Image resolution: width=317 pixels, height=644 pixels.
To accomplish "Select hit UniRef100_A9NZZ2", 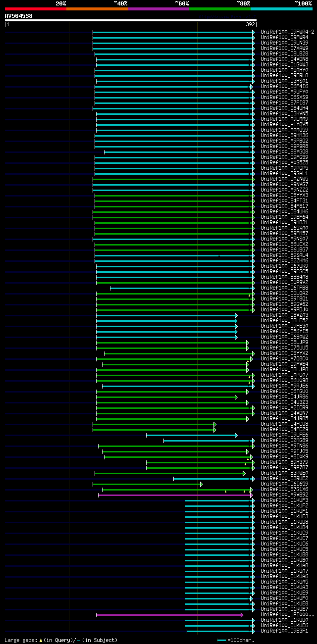I will pos(284,190).
